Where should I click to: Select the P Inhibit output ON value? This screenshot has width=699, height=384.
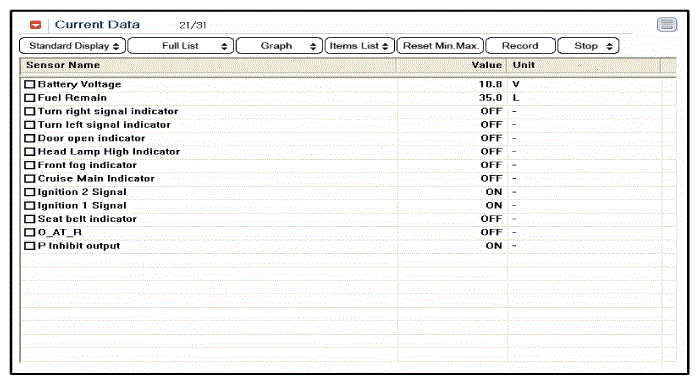pyautogui.click(x=494, y=246)
